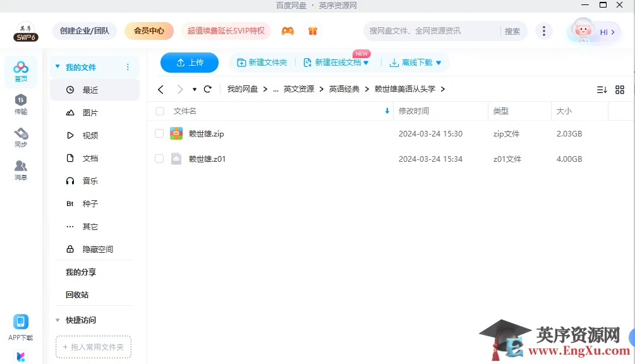This screenshot has height=364, width=635.
Task: Open the 首页 home sidebar icon
Action: (x=21, y=71)
